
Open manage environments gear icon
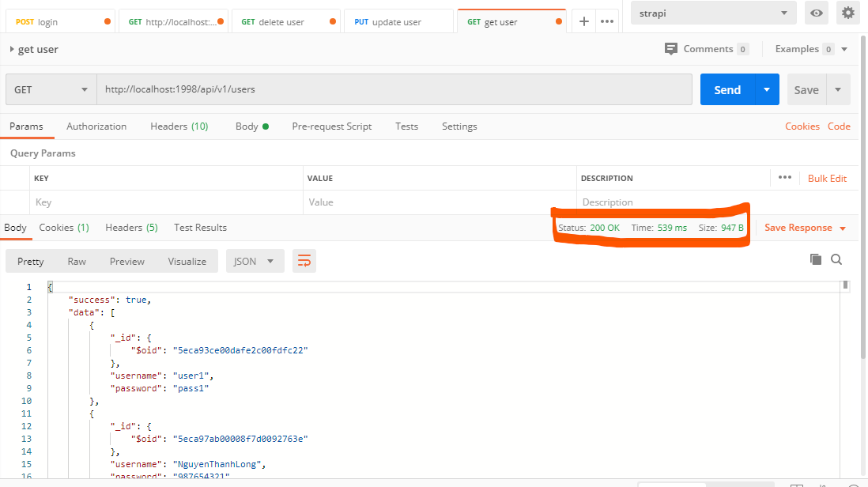847,13
